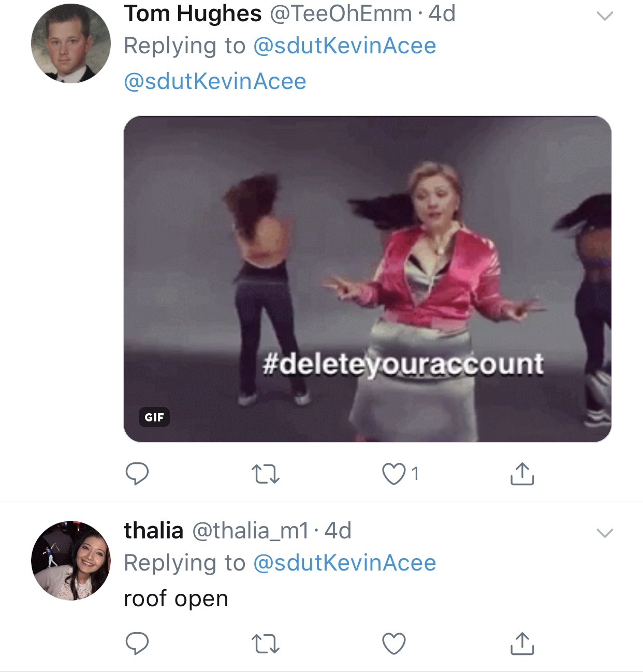Open thalia's profile picture

pyautogui.click(x=71, y=561)
